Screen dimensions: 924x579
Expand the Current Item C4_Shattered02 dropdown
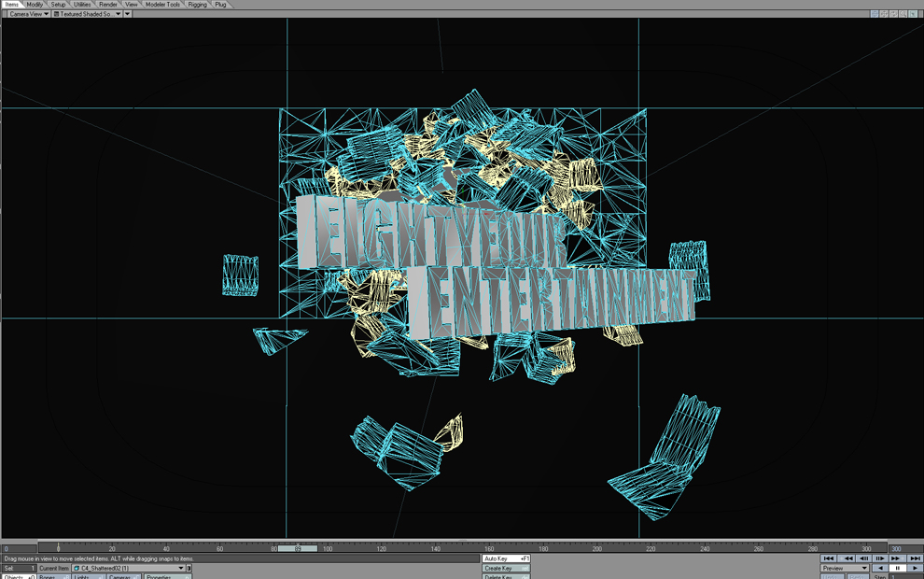129,569
